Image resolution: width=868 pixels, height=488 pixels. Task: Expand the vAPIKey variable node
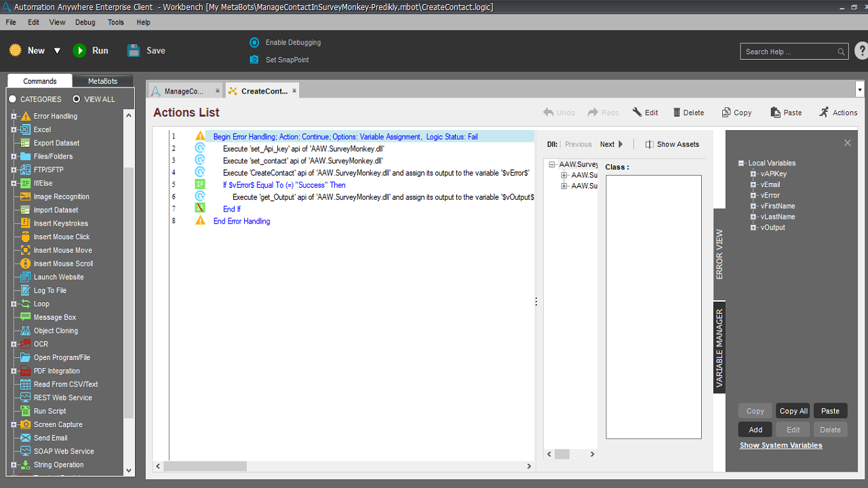(753, 174)
